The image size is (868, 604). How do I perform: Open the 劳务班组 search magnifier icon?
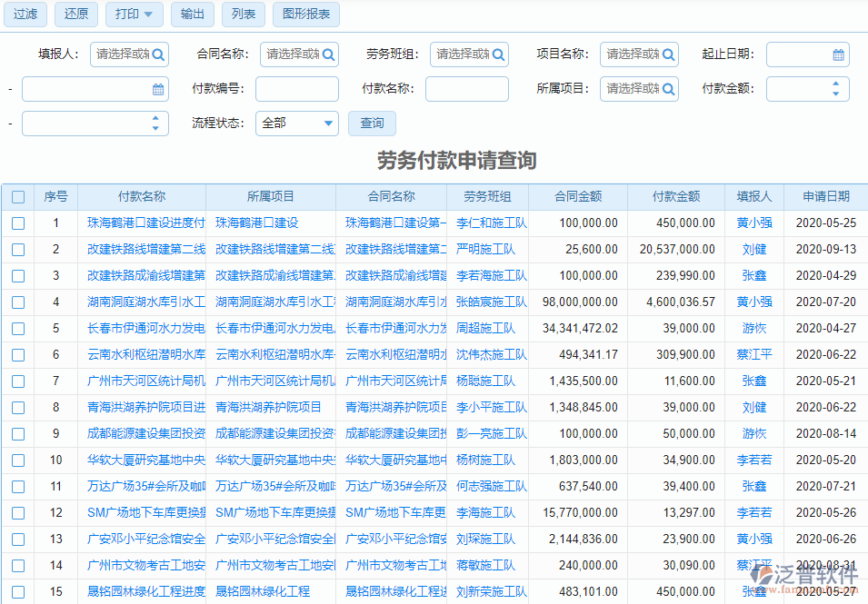click(497, 54)
